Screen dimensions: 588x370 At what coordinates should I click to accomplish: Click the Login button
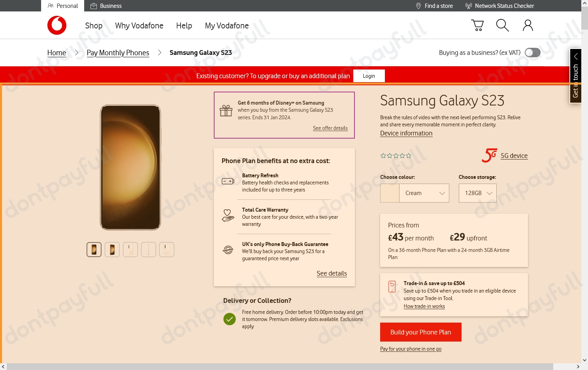coord(369,76)
